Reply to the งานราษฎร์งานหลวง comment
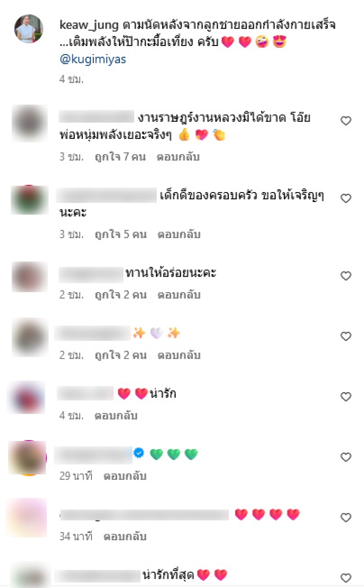 (x=179, y=157)
